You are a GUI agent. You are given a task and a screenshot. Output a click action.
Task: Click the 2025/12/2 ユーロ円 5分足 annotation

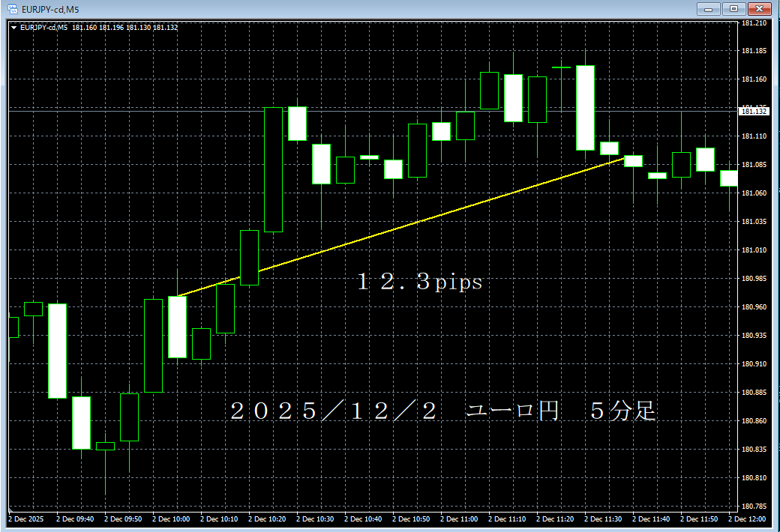tap(442, 411)
